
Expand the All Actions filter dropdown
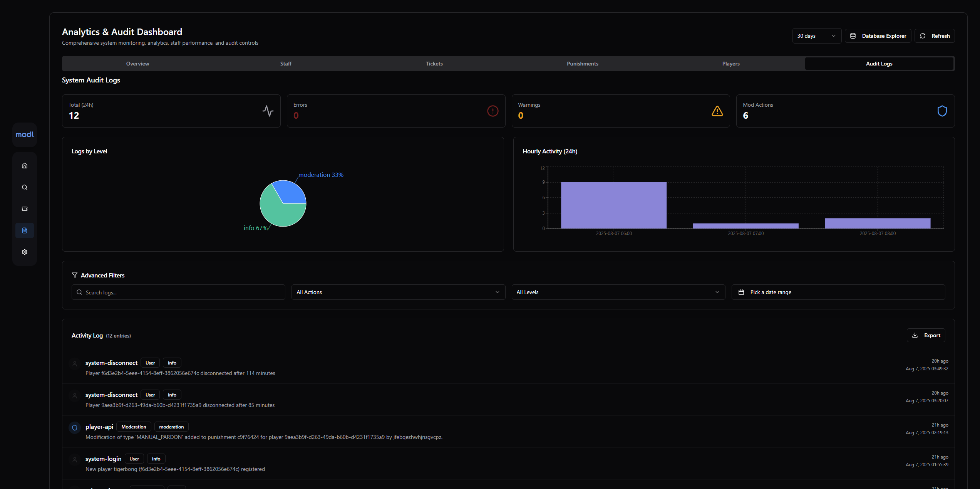coord(398,292)
